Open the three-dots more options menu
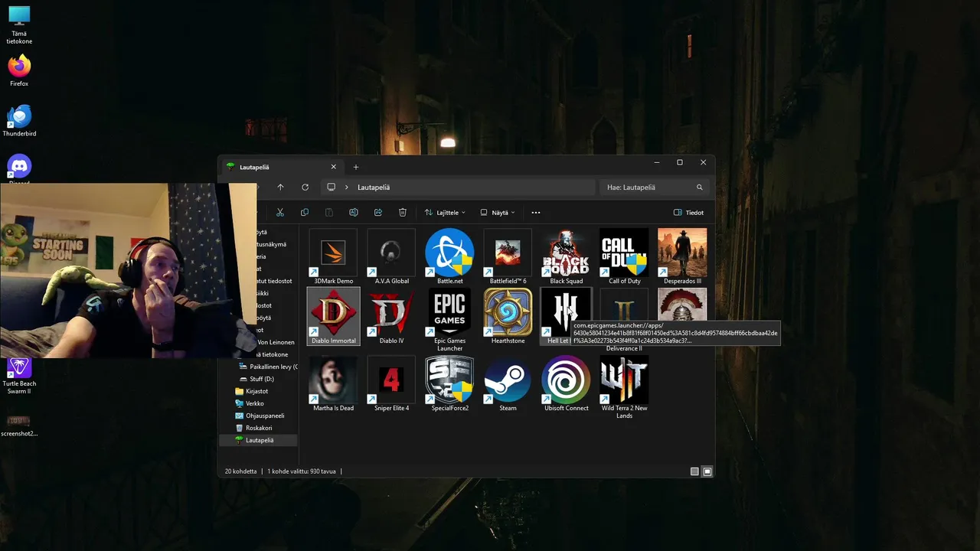 (x=536, y=212)
